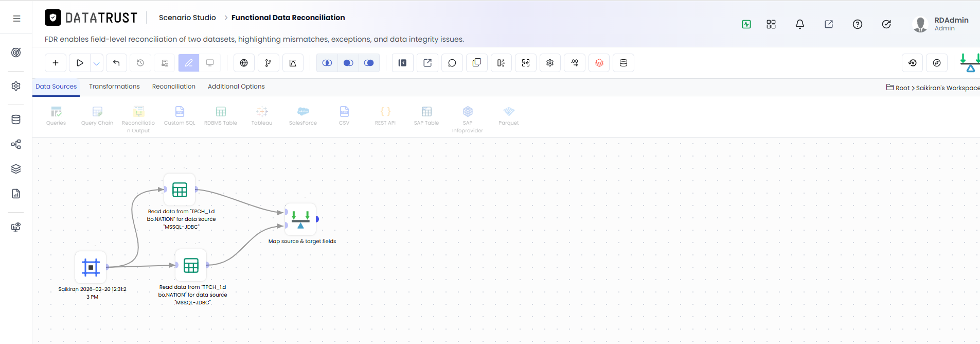Click the Saikiran start frame node
980x344 pixels.
[91, 267]
